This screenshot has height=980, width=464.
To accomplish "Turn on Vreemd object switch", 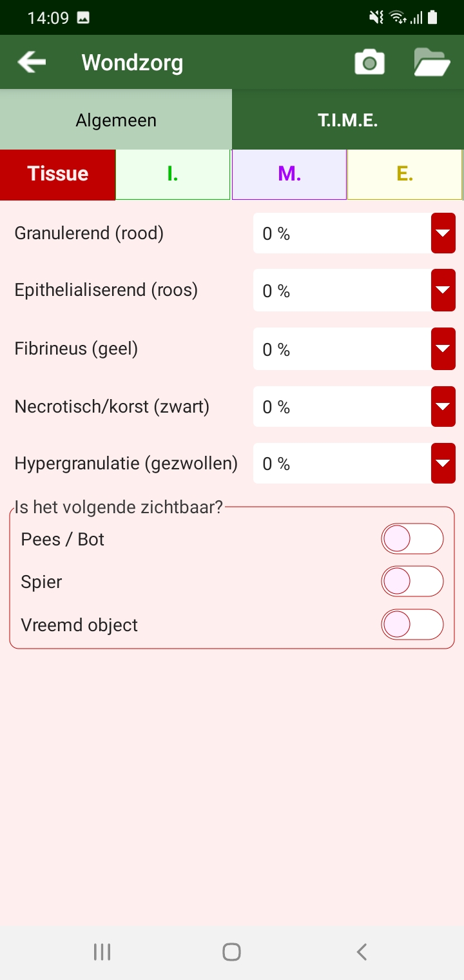I will point(412,625).
